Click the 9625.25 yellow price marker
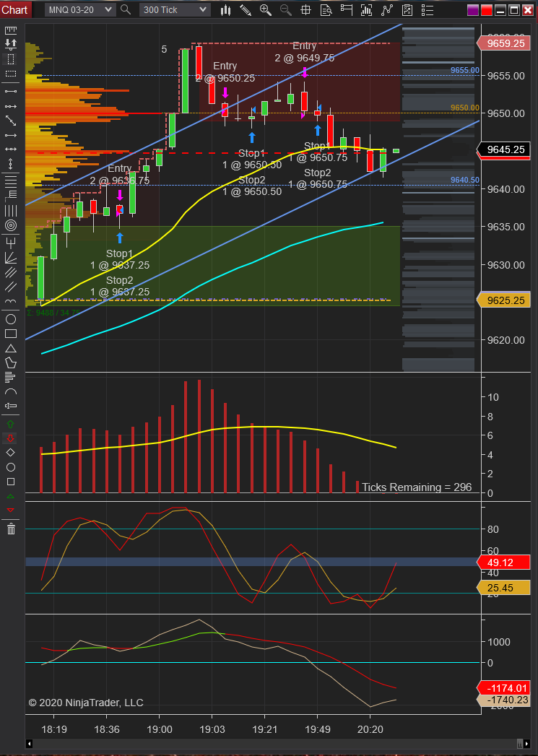The width and height of the screenshot is (538, 756). point(503,300)
